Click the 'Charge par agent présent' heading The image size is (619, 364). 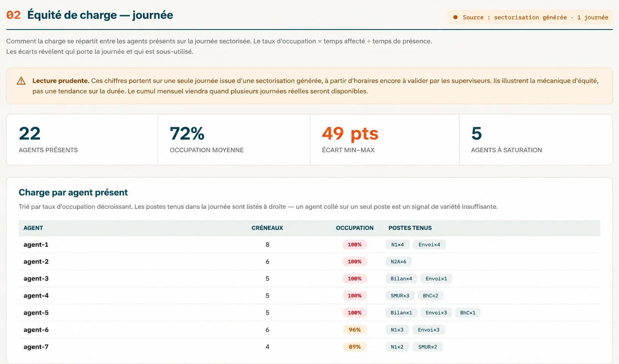(73, 192)
